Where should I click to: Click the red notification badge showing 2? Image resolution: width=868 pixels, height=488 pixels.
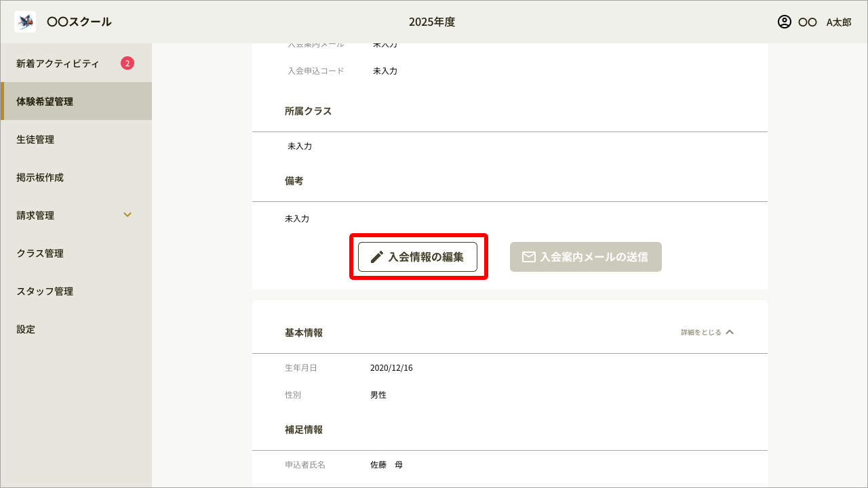click(126, 63)
